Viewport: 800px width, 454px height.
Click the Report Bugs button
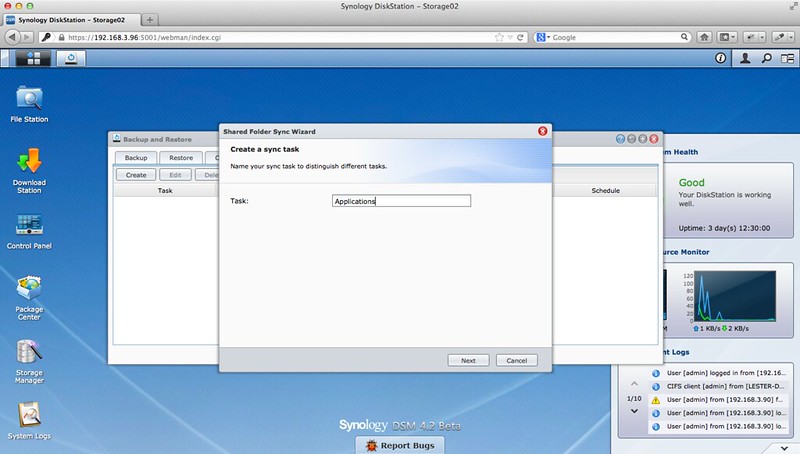tap(400, 445)
